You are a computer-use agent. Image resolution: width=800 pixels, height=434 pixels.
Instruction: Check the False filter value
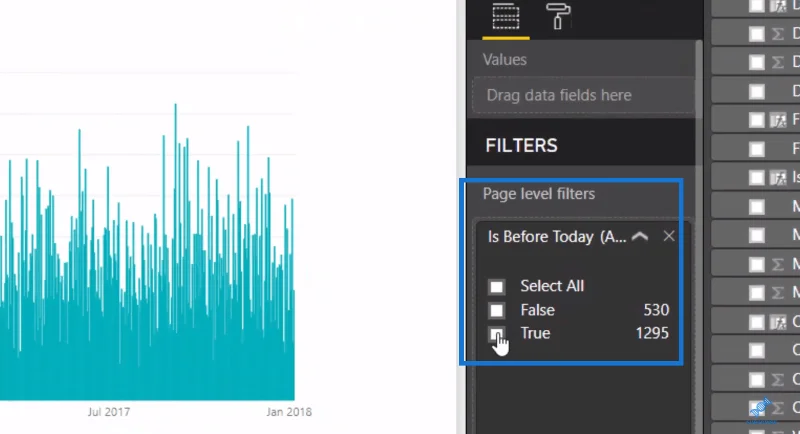[x=496, y=310]
